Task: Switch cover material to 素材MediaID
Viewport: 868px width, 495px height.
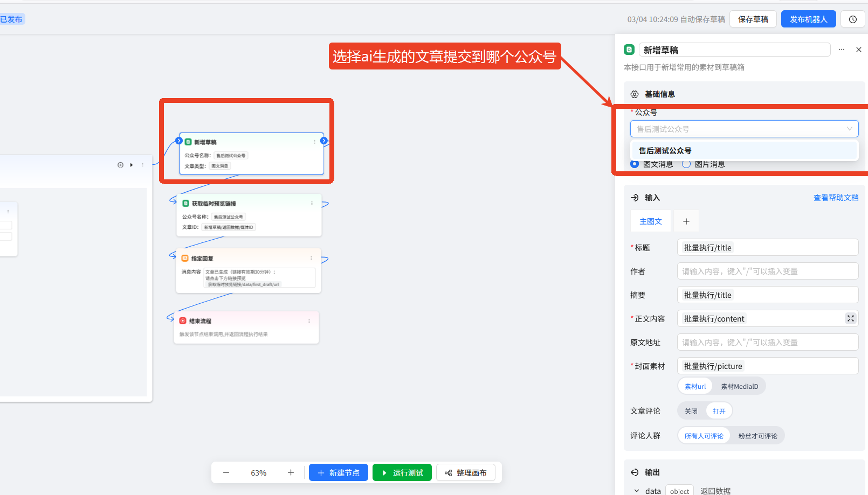Action: [x=739, y=386]
